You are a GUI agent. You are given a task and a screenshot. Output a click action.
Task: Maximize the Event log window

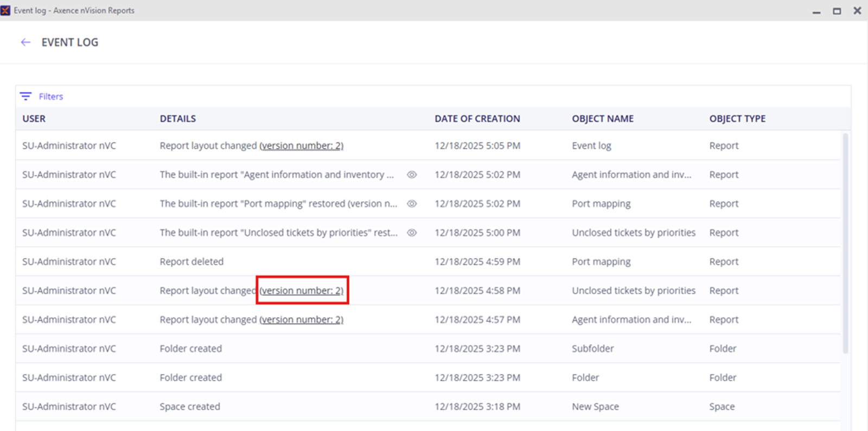837,11
